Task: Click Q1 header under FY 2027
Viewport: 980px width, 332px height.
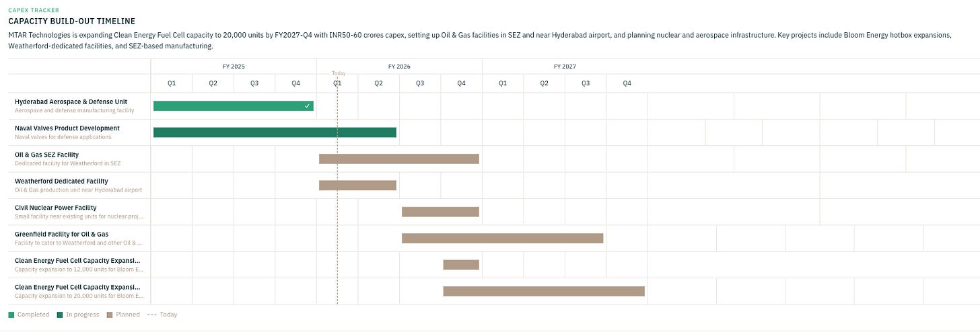Action: tap(503, 83)
